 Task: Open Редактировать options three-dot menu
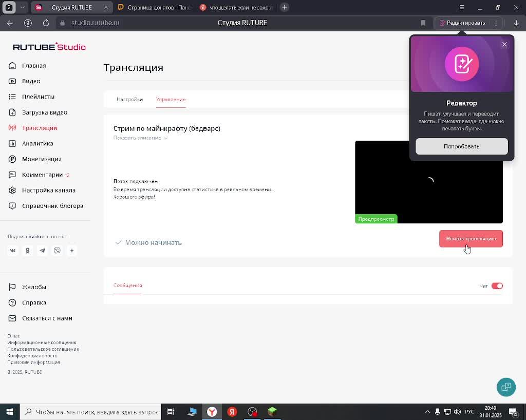pyautogui.click(x=496, y=23)
